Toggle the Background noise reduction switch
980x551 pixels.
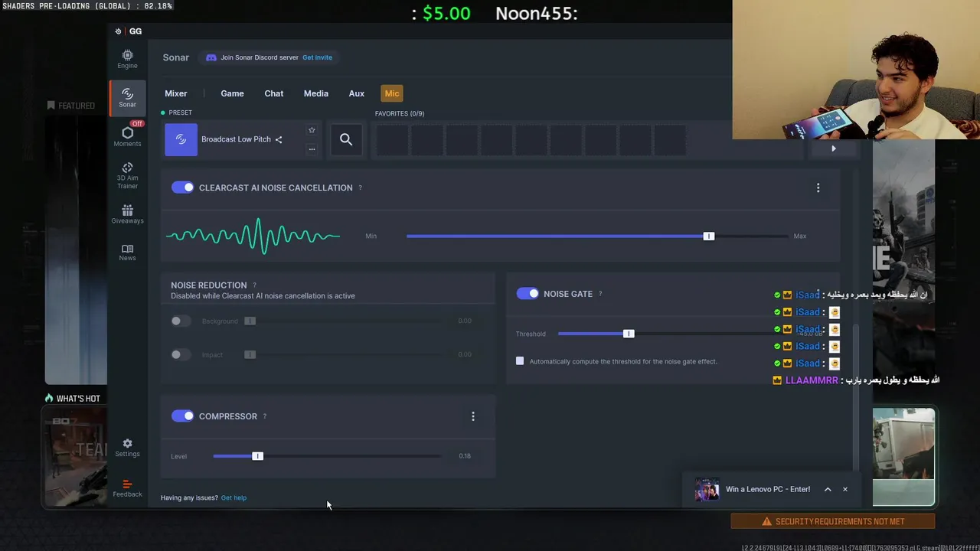pos(181,321)
